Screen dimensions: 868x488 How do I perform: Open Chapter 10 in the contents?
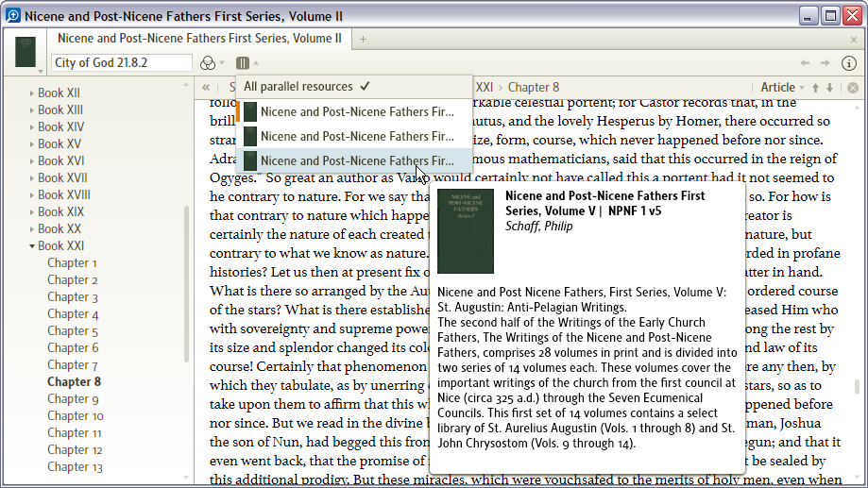click(x=76, y=416)
